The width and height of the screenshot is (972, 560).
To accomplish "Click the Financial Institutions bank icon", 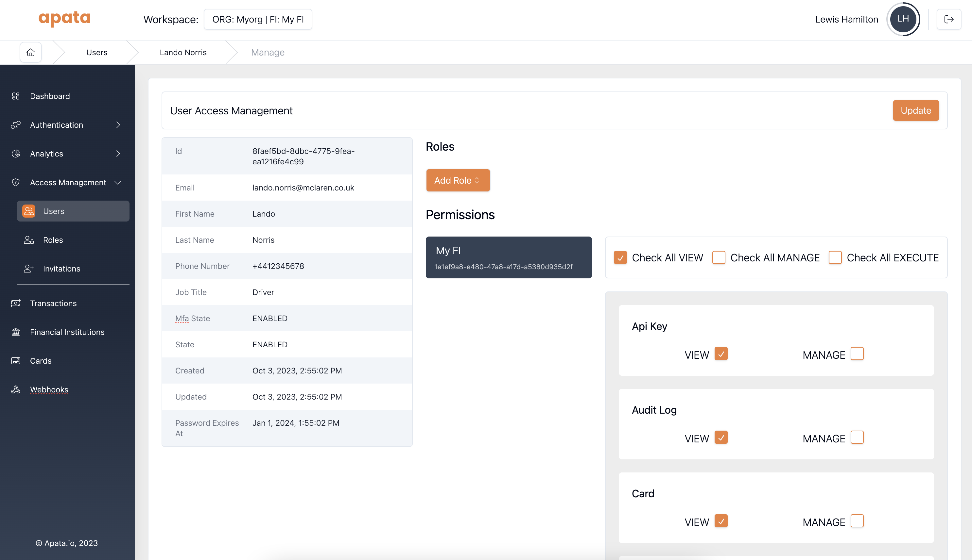I will click(16, 332).
